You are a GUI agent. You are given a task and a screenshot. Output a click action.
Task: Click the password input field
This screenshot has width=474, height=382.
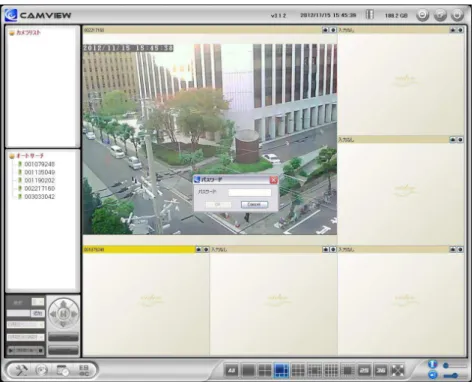[x=250, y=192]
